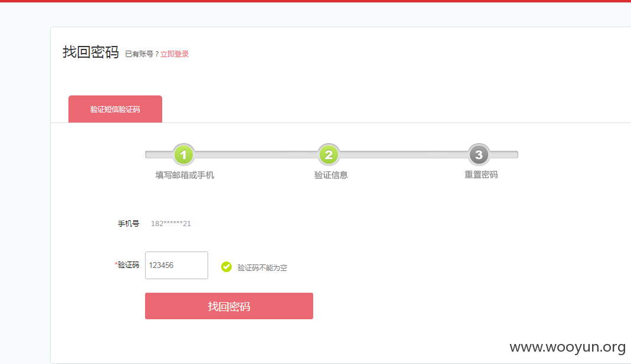Click the 验证码不能为空 message text
Screen dimensions: 631x364
tap(262, 267)
